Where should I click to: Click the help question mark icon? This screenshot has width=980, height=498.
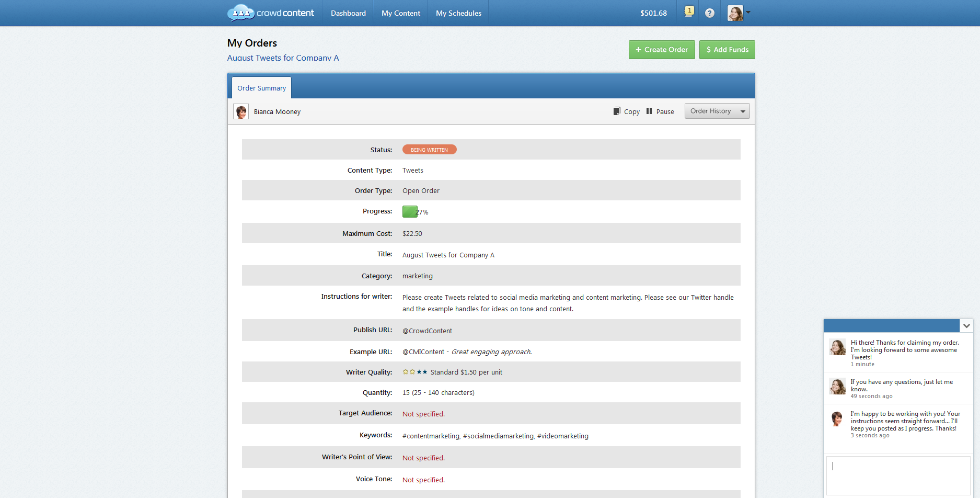coord(709,13)
